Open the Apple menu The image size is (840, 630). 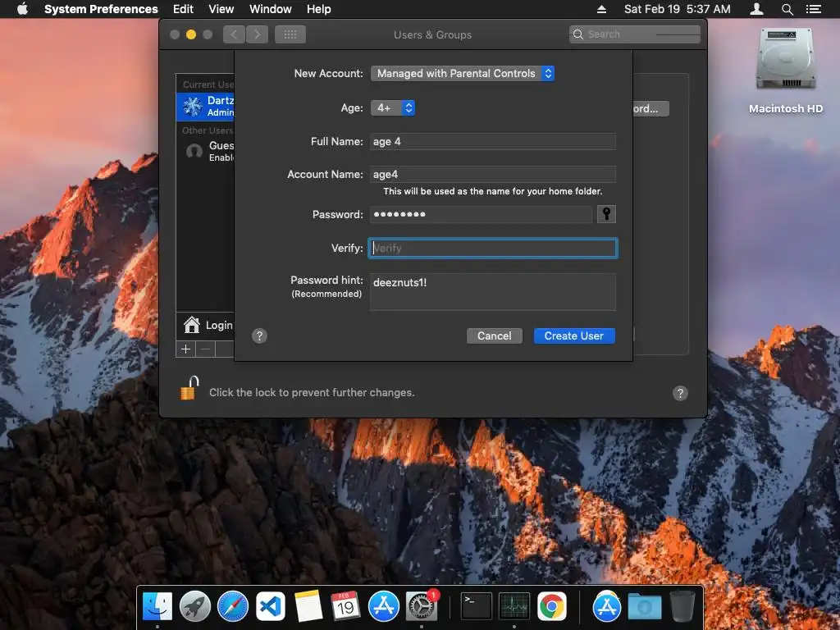point(22,9)
